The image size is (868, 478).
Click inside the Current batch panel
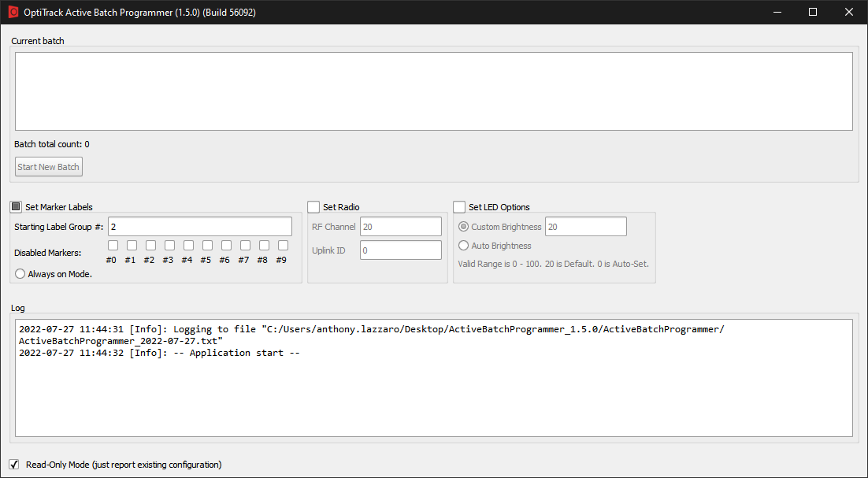pyautogui.click(x=433, y=91)
